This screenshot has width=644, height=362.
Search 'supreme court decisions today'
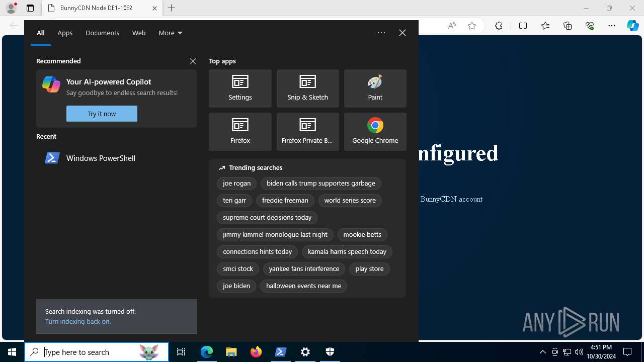pyautogui.click(x=267, y=218)
